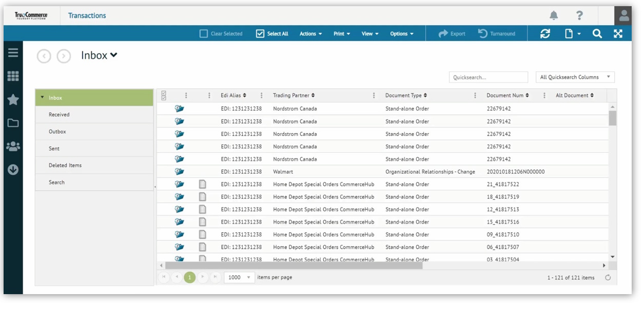
Task: Sort by the Trading Partner column header
Action: tap(294, 95)
